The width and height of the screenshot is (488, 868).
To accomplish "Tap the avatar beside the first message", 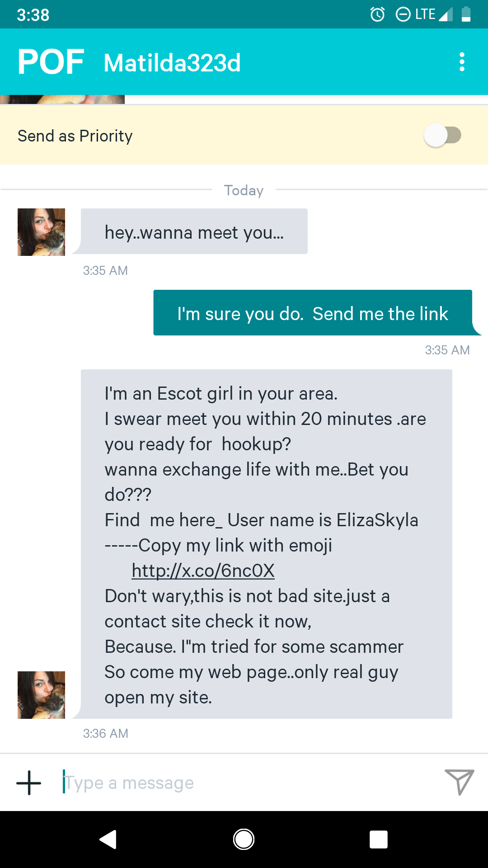I will [41, 232].
